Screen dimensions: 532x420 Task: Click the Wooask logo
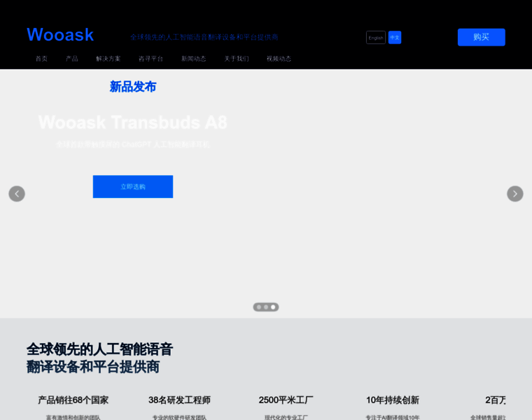click(60, 35)
